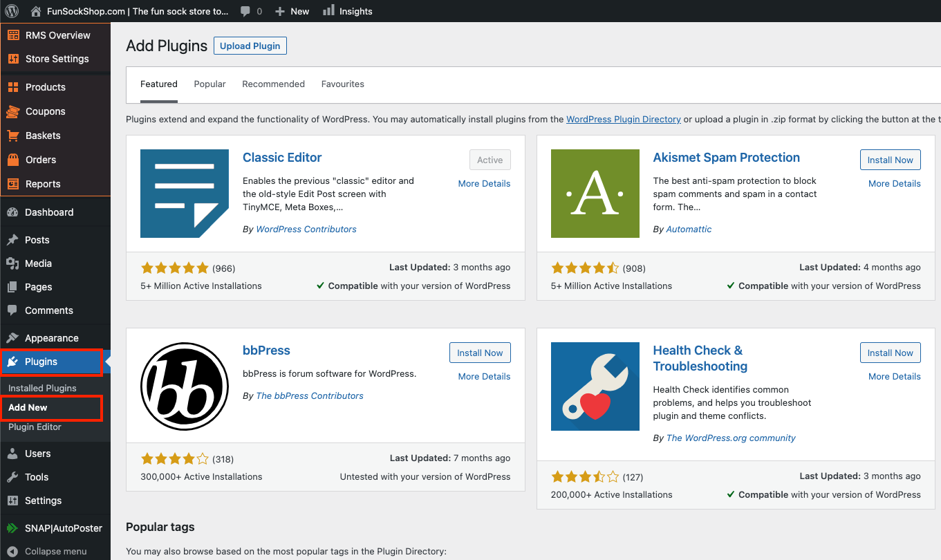Click the Orders bag icon
The width and height of the screenshot is (941, 560).
click(x=13, y=160)
